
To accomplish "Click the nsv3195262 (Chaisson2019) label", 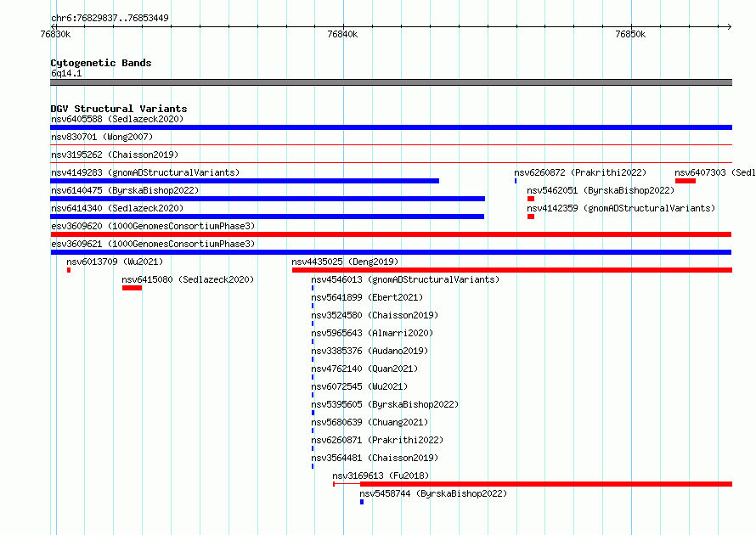I will tap(115, 155).
